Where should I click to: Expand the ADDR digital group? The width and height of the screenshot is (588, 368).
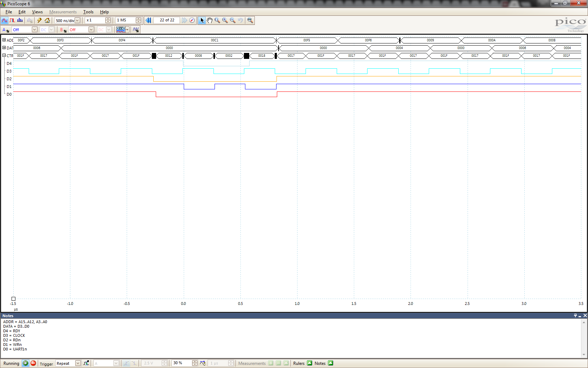[4, 40]
